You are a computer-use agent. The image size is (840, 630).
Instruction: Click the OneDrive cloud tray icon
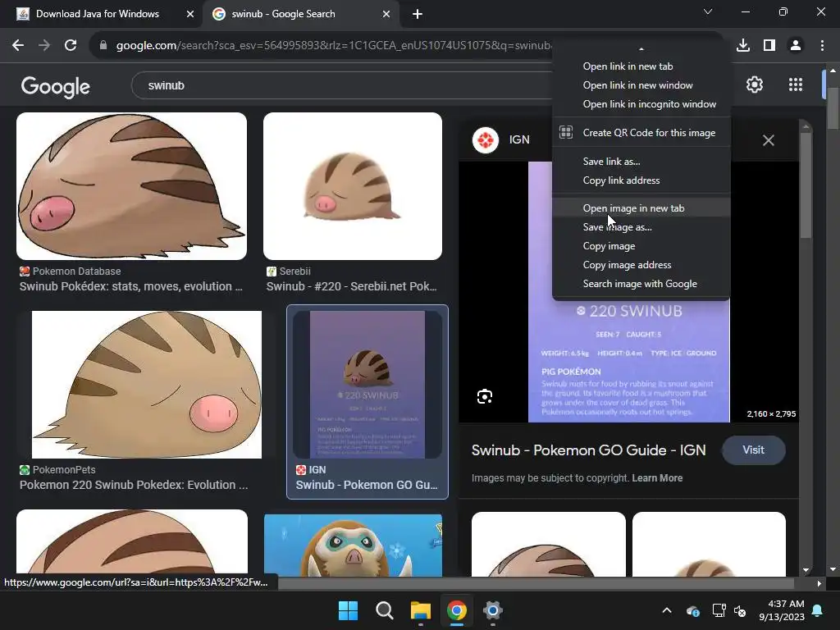[692, 610]
